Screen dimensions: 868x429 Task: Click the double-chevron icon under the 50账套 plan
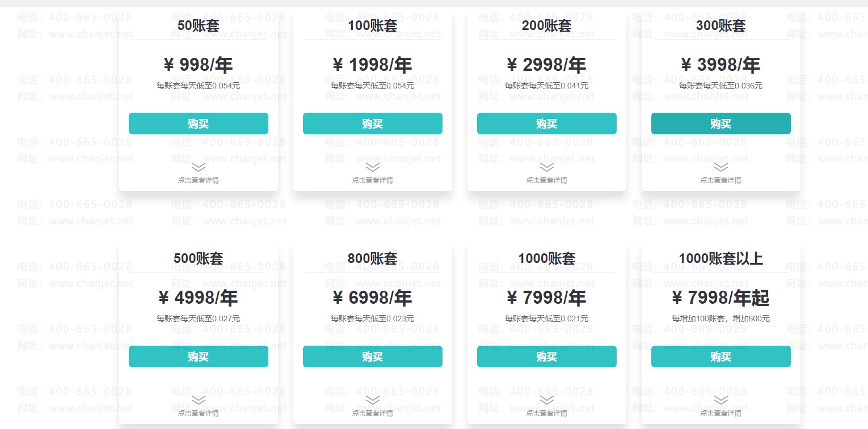198,167
